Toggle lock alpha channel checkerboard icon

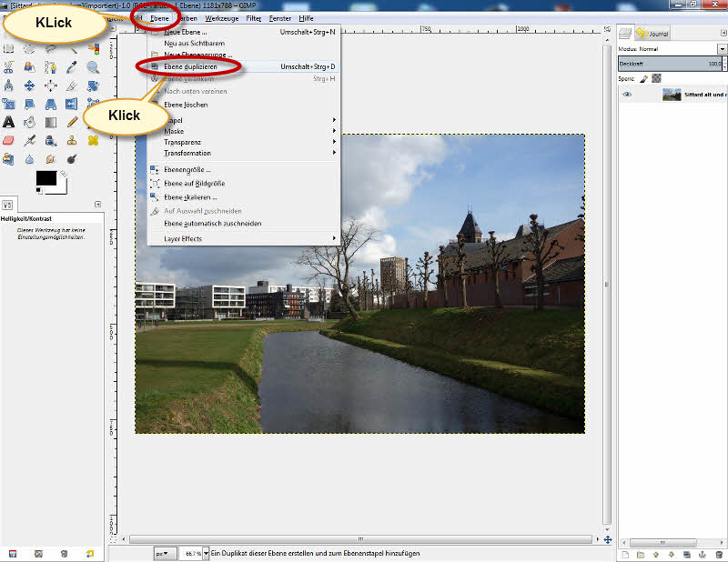(656, 78)
